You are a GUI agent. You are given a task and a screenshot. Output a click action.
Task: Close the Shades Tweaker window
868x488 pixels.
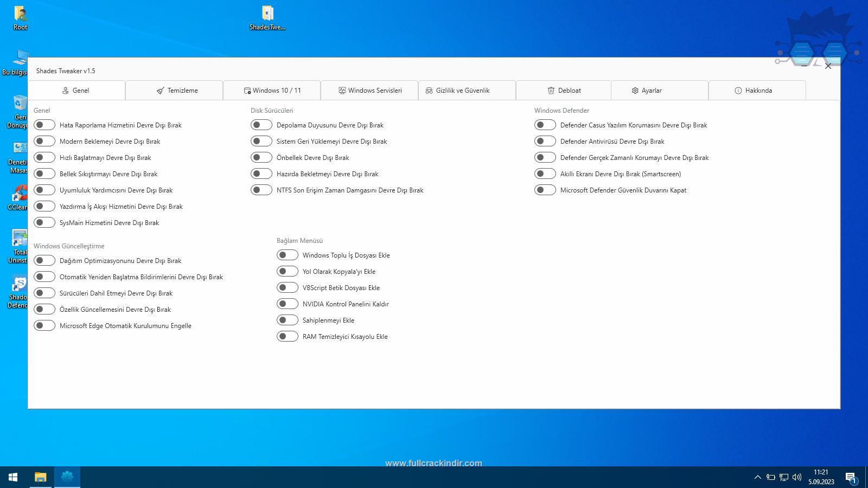828,66
